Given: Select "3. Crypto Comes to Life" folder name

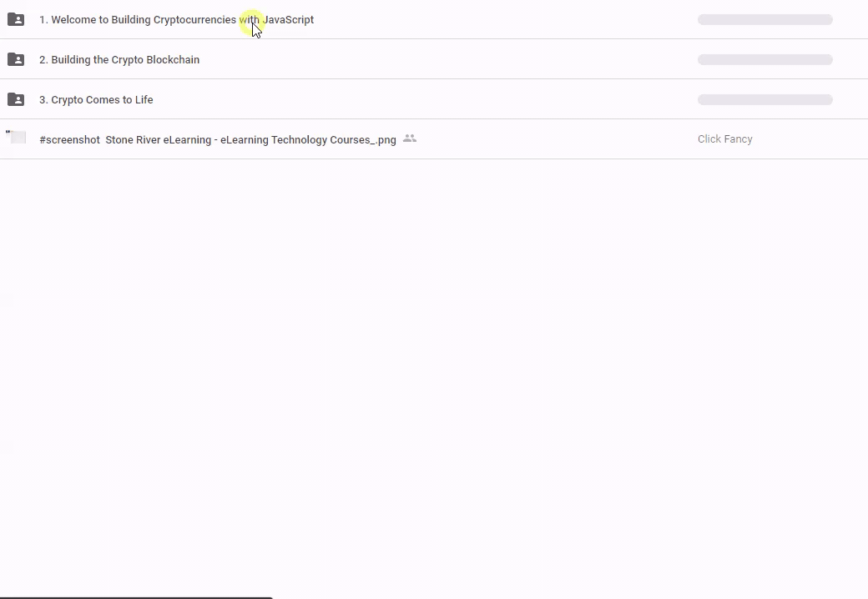Looking at the screenshot, I should [95, 100].
